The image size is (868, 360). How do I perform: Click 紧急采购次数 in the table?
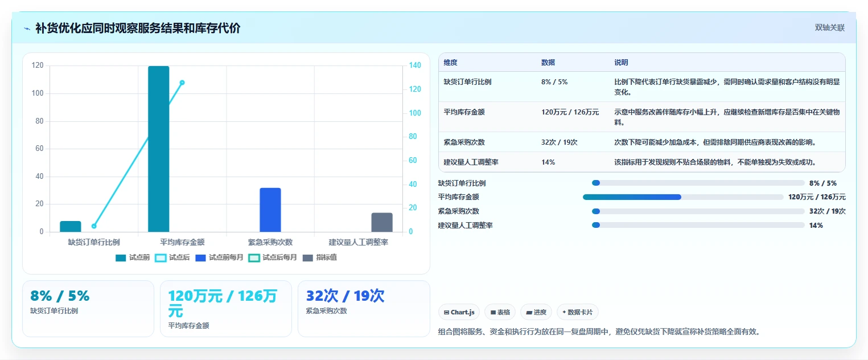pos(464,142)
